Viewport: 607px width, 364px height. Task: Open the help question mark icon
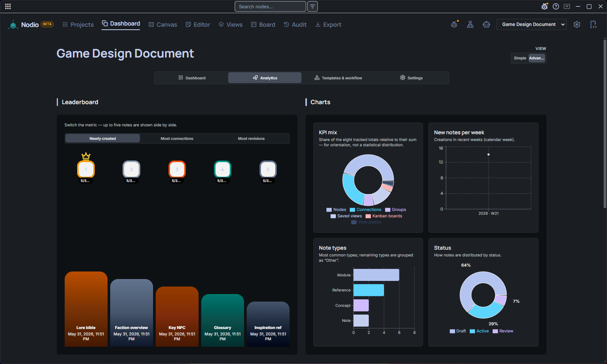click(556, 6)
